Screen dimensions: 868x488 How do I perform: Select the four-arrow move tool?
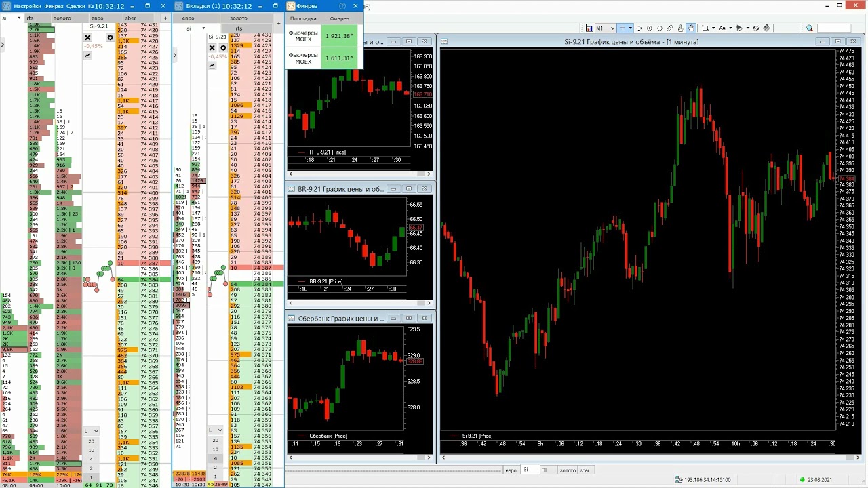pos(639,28)
